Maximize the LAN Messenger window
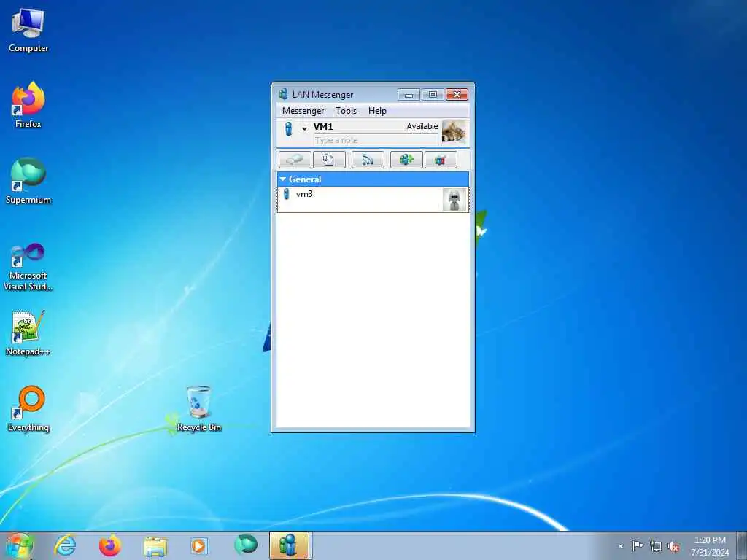 point(433,94)
